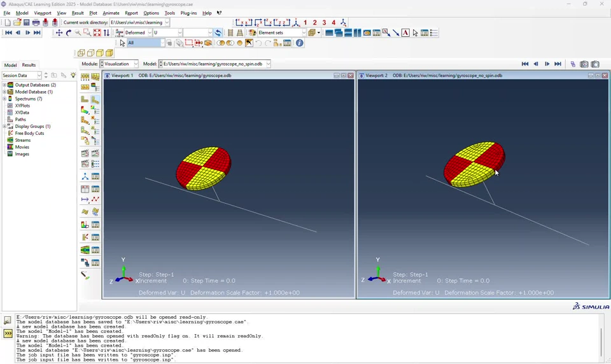
Task: Open the U field variable dropdown
Action: [180, 32]
